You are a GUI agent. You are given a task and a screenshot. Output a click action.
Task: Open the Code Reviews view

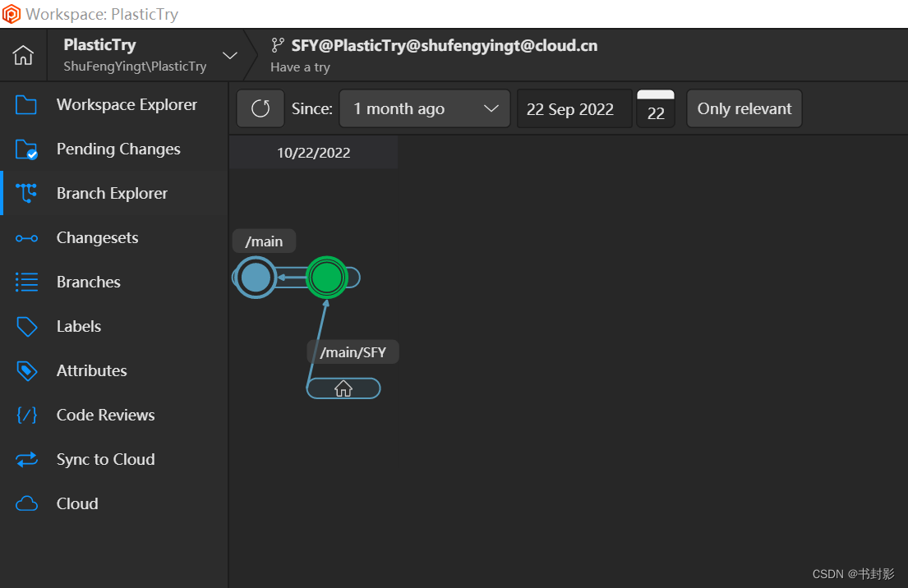tap(115, 415)
